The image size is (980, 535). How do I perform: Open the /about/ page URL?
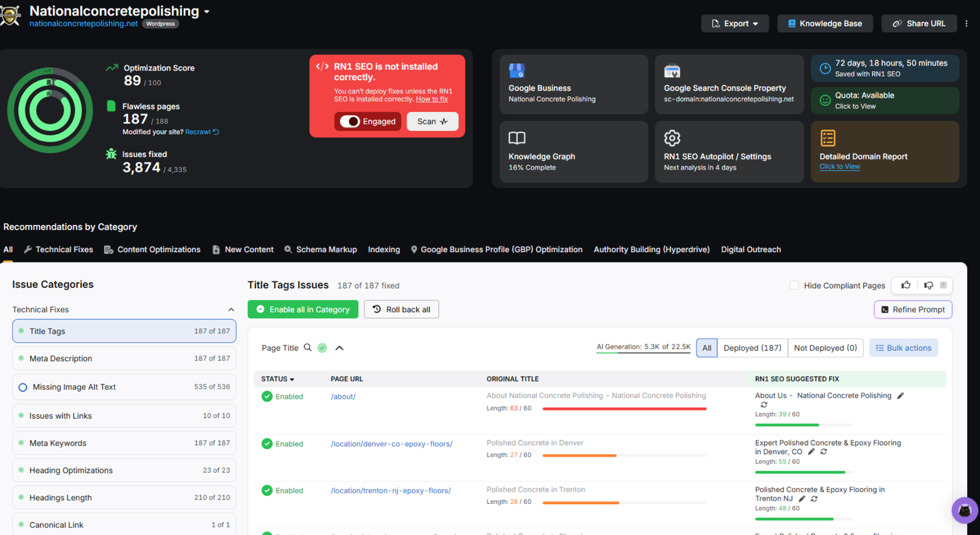point(343,397)
